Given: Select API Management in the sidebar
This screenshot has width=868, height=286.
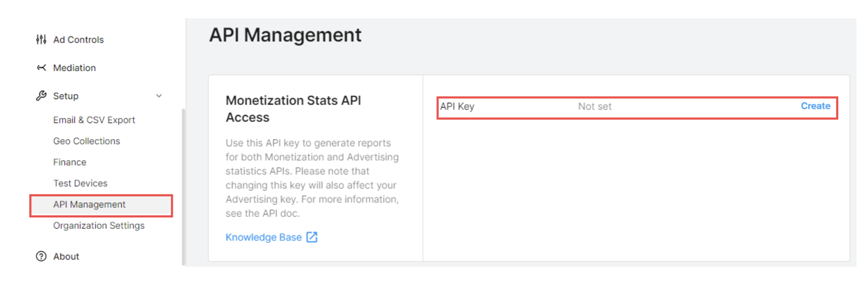Looking at the screenshot, I should [89, 204].
